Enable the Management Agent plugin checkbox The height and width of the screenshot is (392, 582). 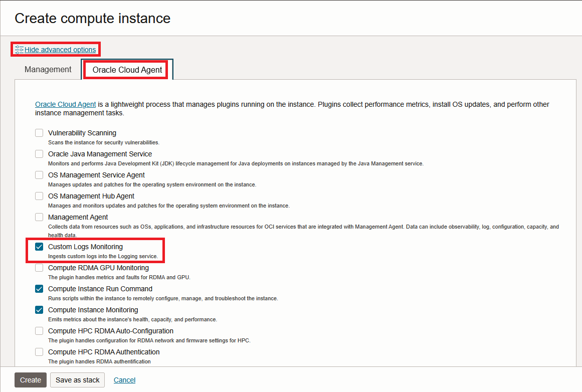39,217
